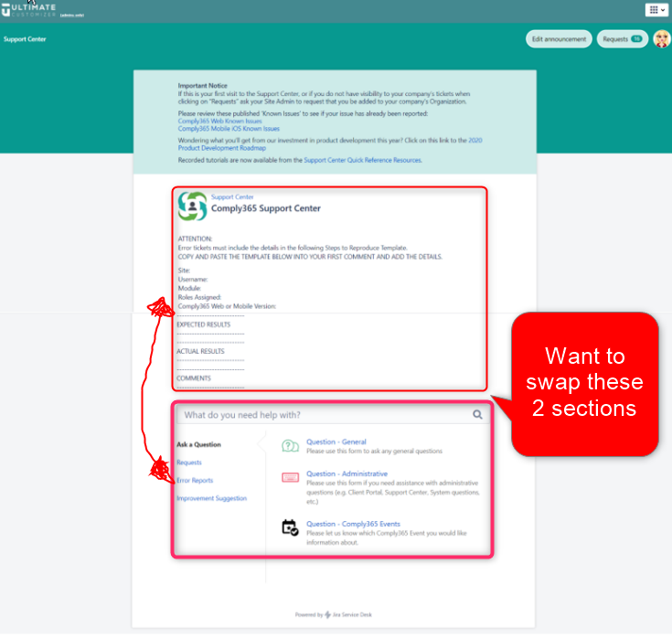Select the Requests category in sidebar

(189, 463)
